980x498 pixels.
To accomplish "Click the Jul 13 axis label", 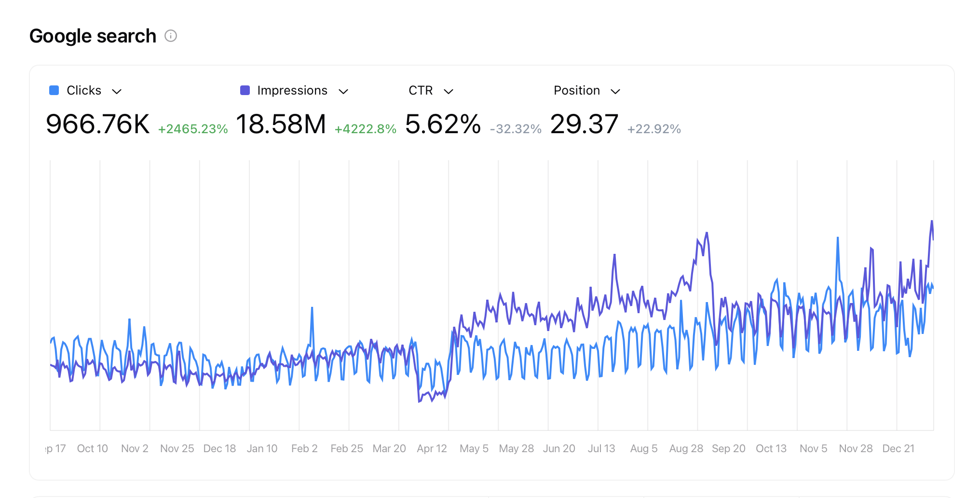I will (601, 448).
